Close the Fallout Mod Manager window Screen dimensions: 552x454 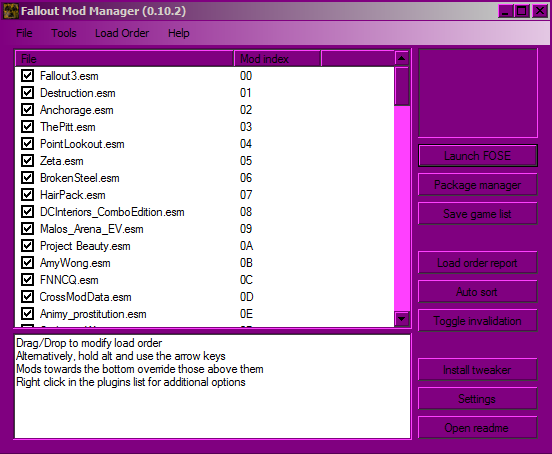coord(539,11)
